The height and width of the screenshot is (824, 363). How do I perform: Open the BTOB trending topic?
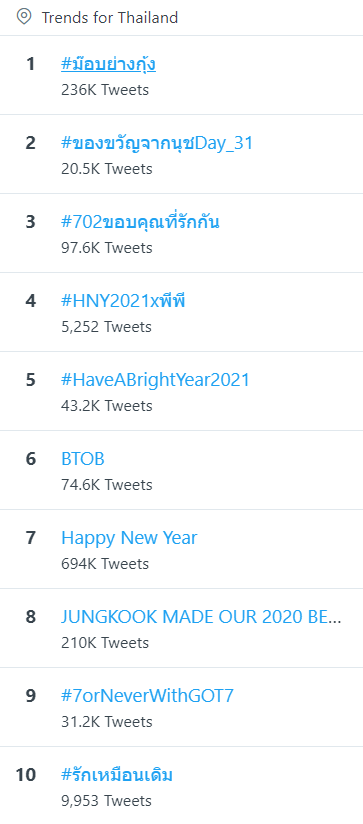pos(83,459)
